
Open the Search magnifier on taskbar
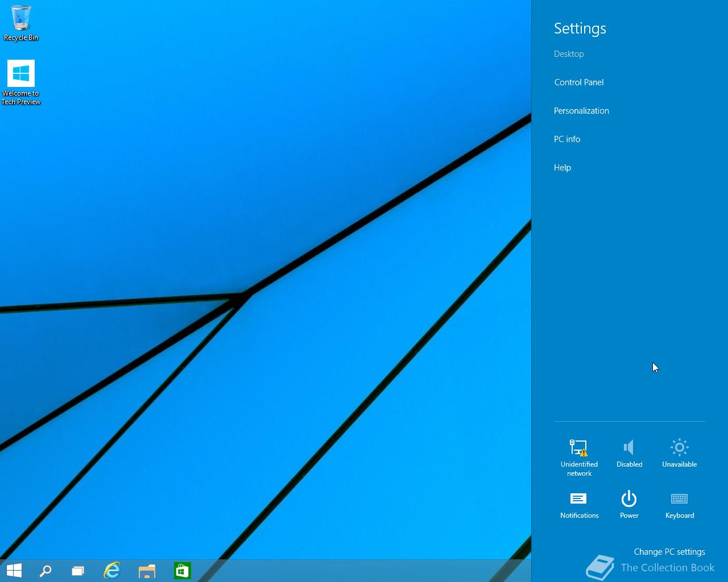[45, 571]
